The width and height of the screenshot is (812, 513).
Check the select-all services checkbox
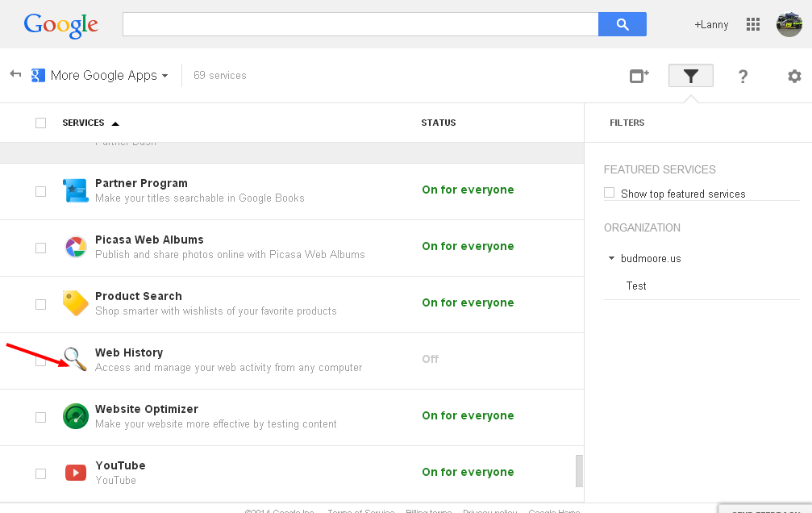coord(40,123)
